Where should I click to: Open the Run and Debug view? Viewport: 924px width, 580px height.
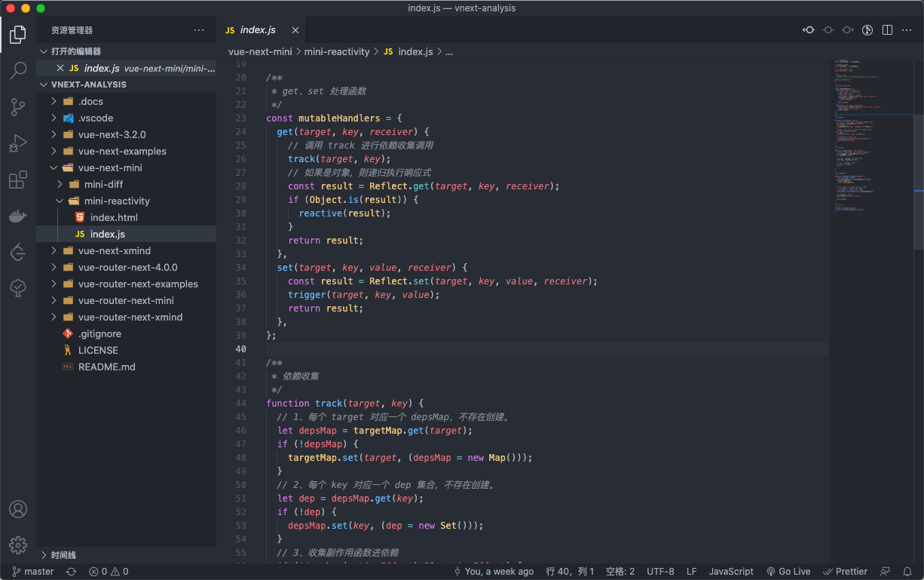[18, 143]
